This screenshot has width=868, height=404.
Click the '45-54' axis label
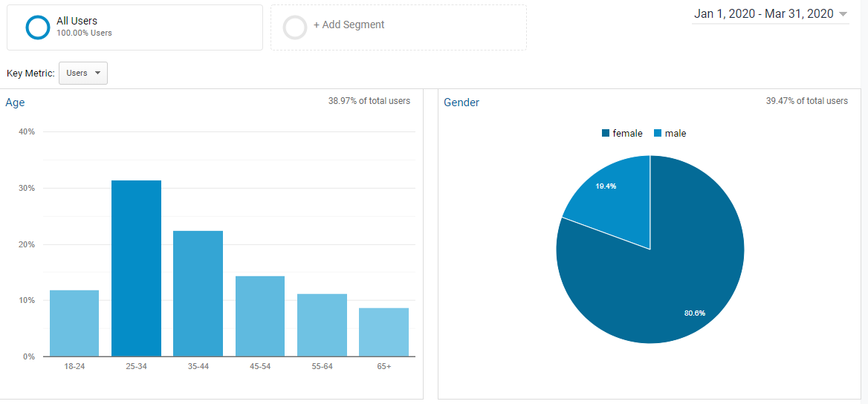[259, 366]
